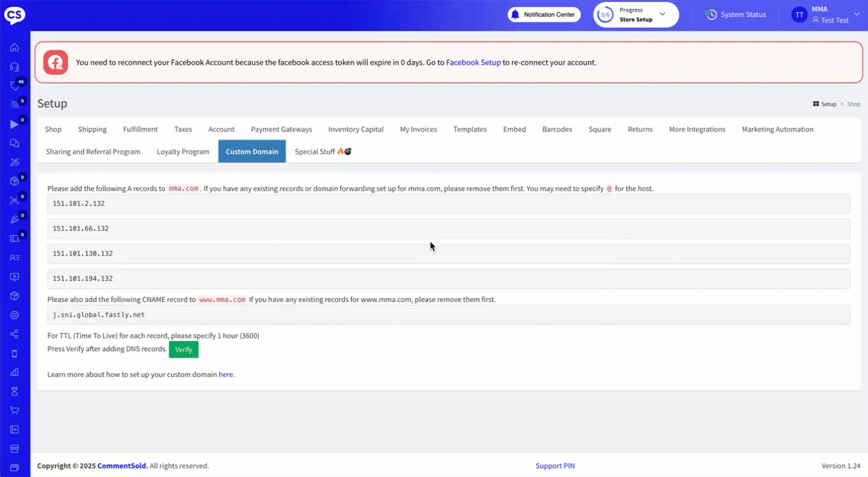Click the home icon in the sidebar

tap(14, 47)
